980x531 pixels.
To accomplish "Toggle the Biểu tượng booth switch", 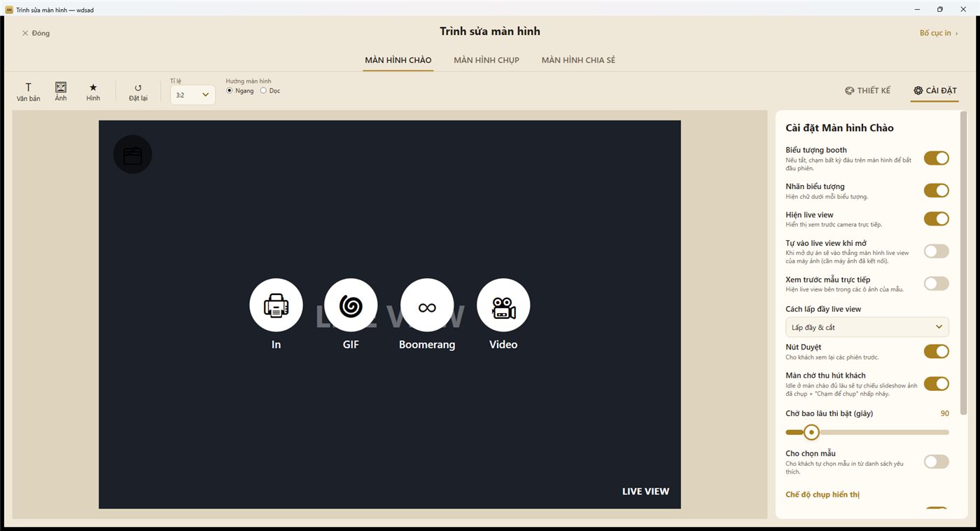I will [x=937, y=158].
